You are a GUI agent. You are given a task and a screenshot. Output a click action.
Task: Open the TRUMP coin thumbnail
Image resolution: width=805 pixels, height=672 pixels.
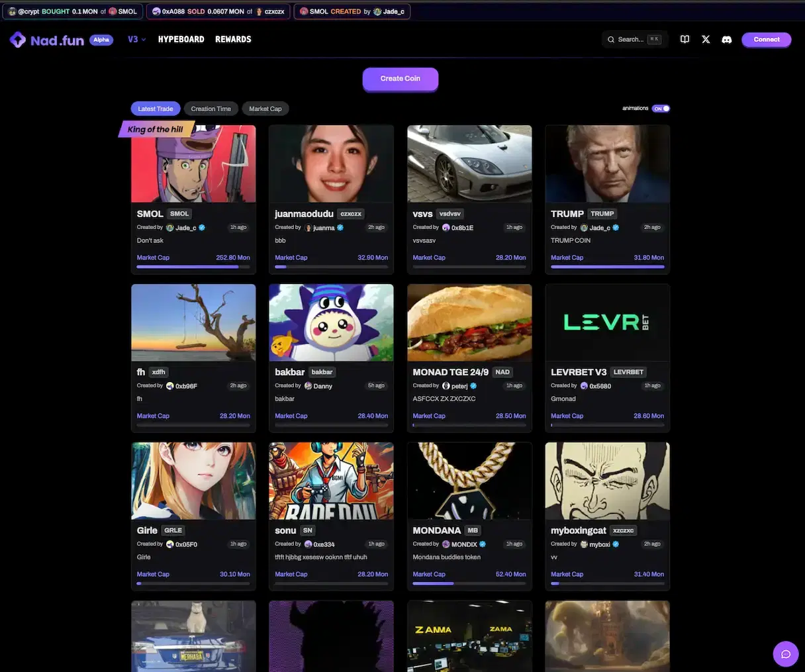point(607,164)
